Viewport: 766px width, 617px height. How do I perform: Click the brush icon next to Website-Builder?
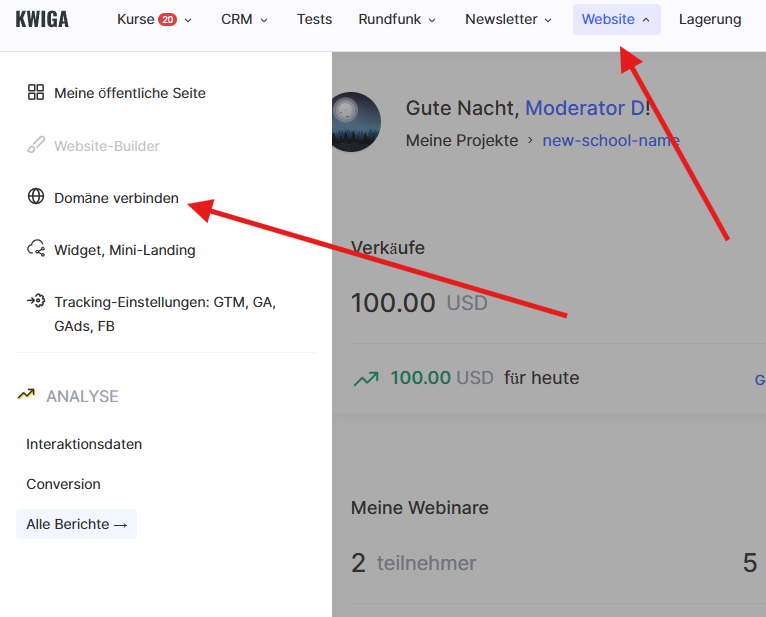[x=36, y=146]
